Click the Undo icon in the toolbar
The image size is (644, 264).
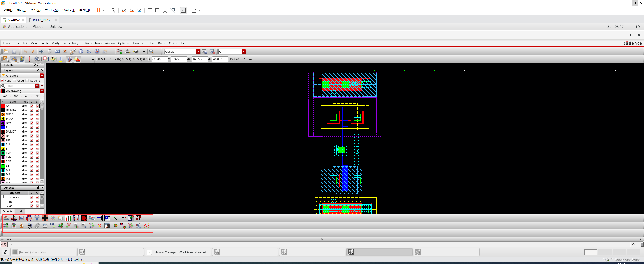pyautogui.click(x=25, y=51)
